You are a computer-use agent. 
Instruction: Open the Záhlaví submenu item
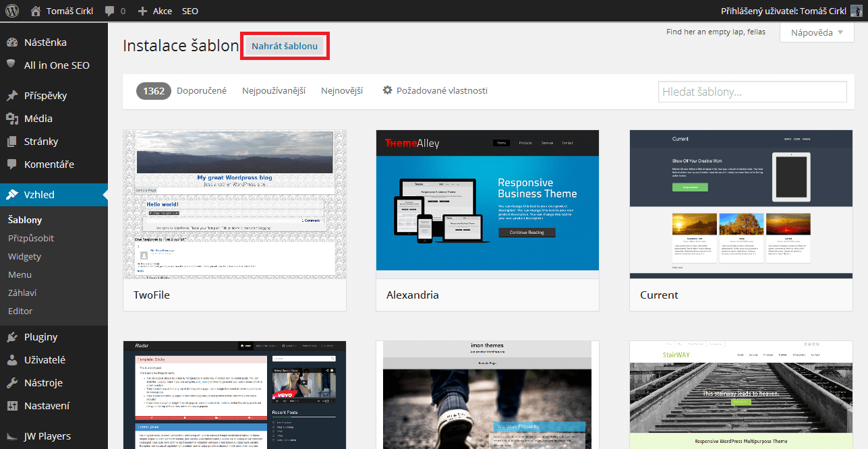click(22, 293)
